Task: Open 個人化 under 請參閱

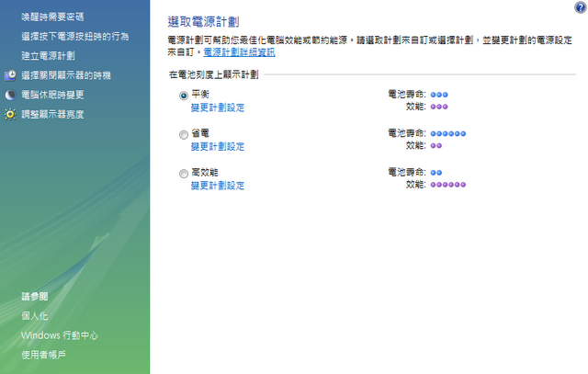Action: point(35,316)
